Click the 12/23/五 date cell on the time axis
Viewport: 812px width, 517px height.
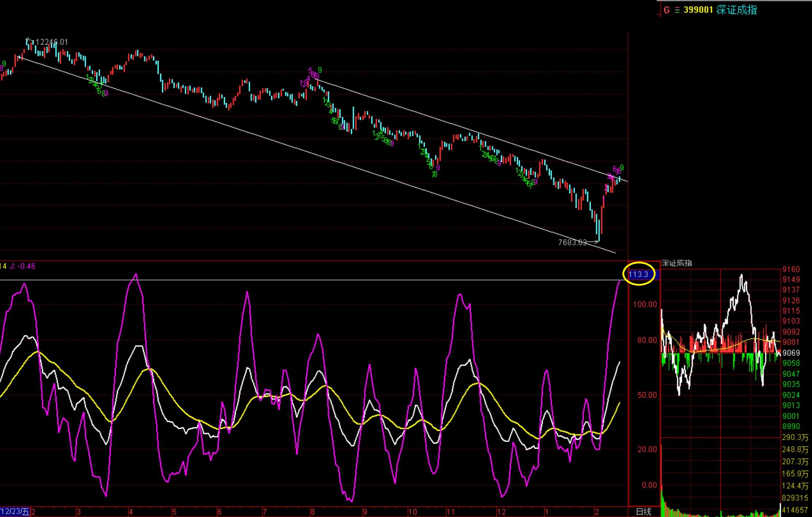[15, 512]
